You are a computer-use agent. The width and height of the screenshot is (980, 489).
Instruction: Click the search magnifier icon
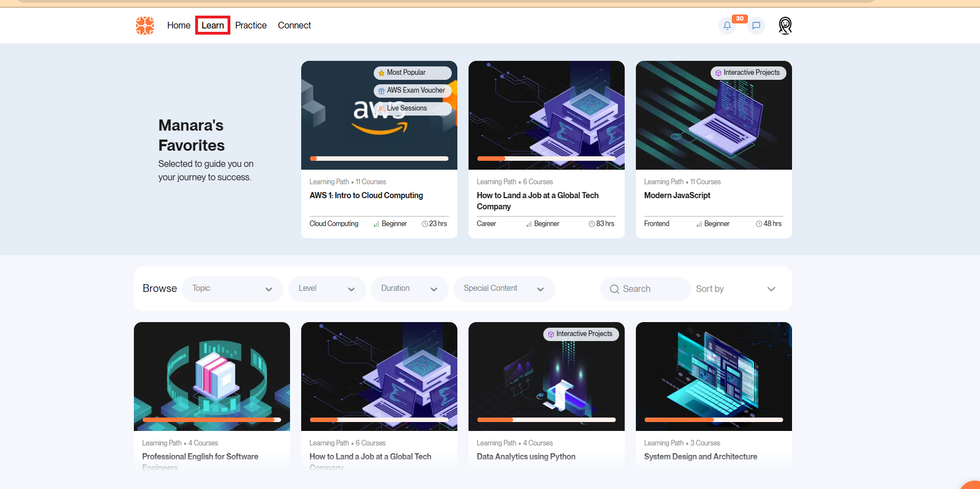615,289
